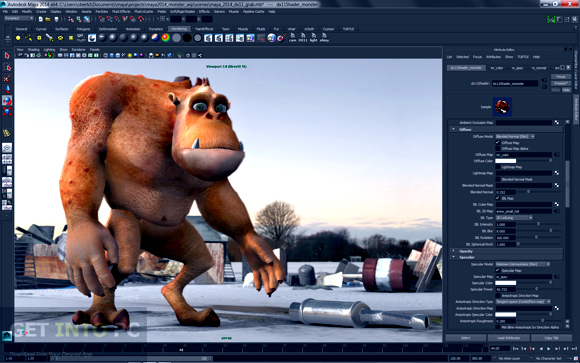Click the Save Scene icon

56,19
